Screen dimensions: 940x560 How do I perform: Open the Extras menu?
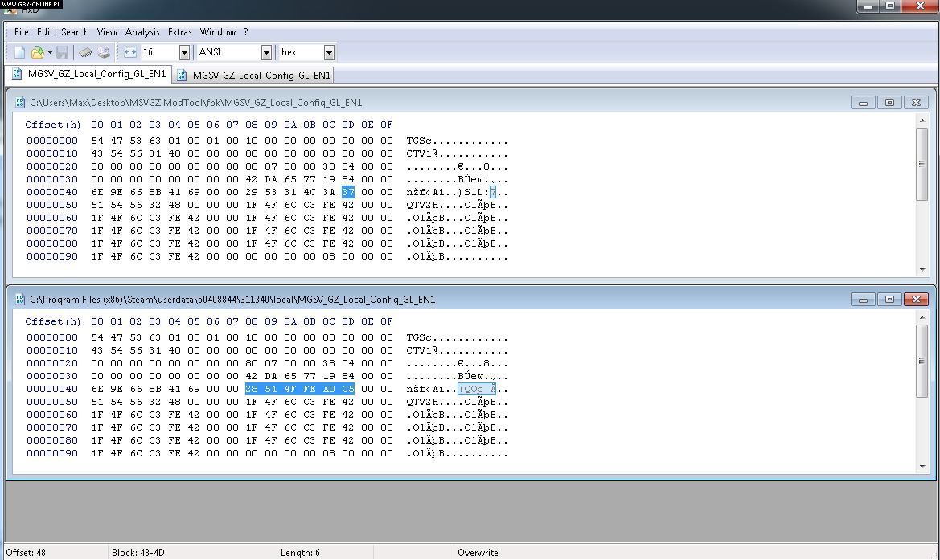[179, 32]
